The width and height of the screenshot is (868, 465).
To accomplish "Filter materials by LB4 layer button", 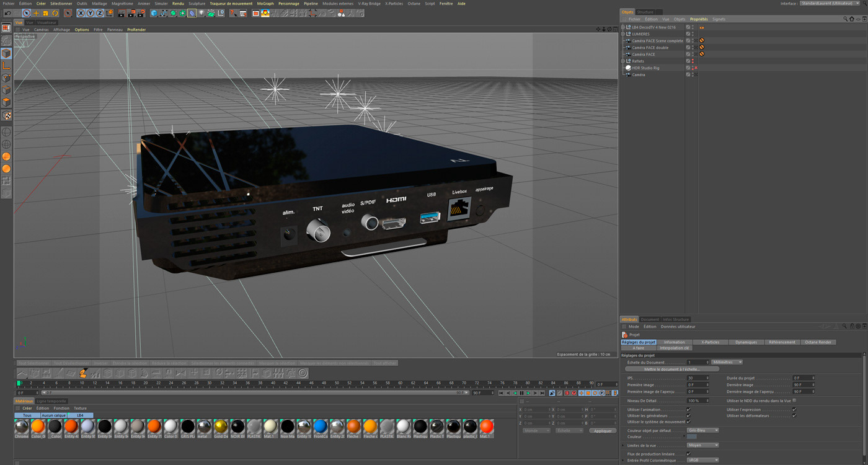I will [x=81, y=415].
